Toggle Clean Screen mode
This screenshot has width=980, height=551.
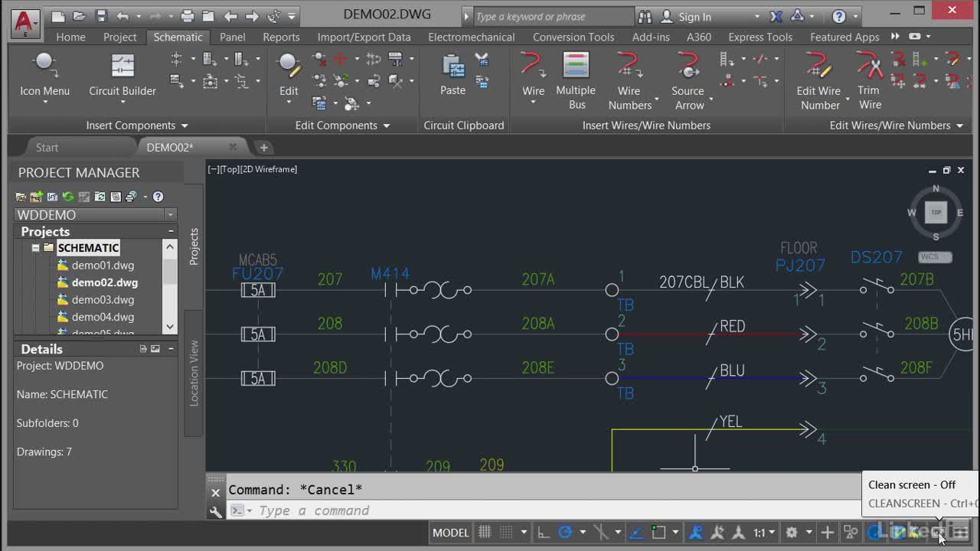pos(939,533)
